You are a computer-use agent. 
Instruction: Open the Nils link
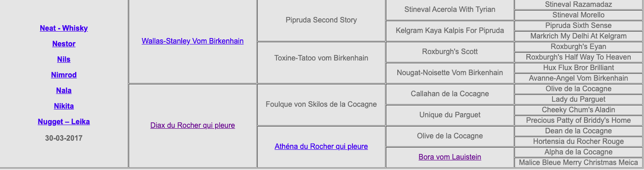(64, 60)
